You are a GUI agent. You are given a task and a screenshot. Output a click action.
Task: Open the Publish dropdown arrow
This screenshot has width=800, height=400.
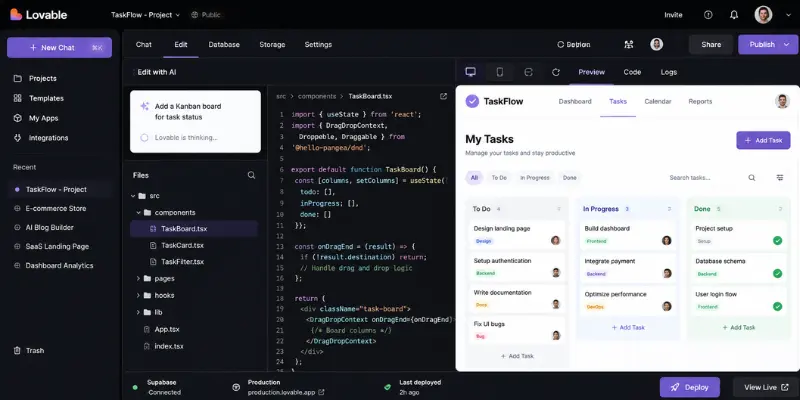click(786, 44)
